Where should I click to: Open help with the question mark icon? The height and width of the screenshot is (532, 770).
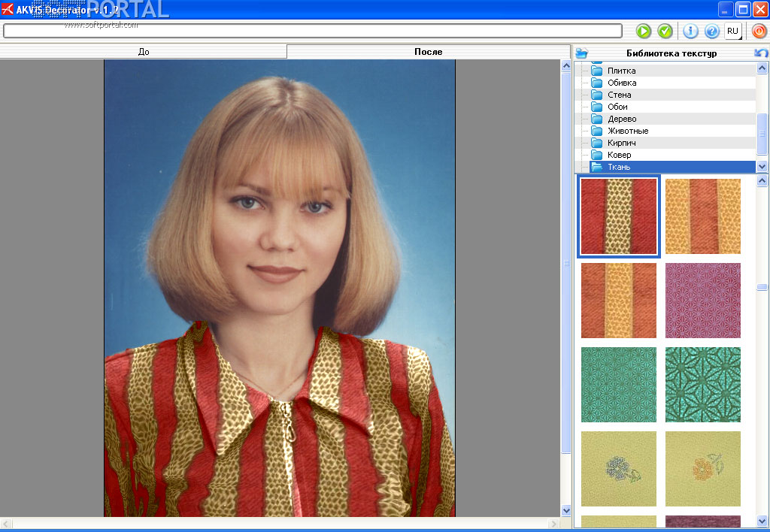(711, 31)
